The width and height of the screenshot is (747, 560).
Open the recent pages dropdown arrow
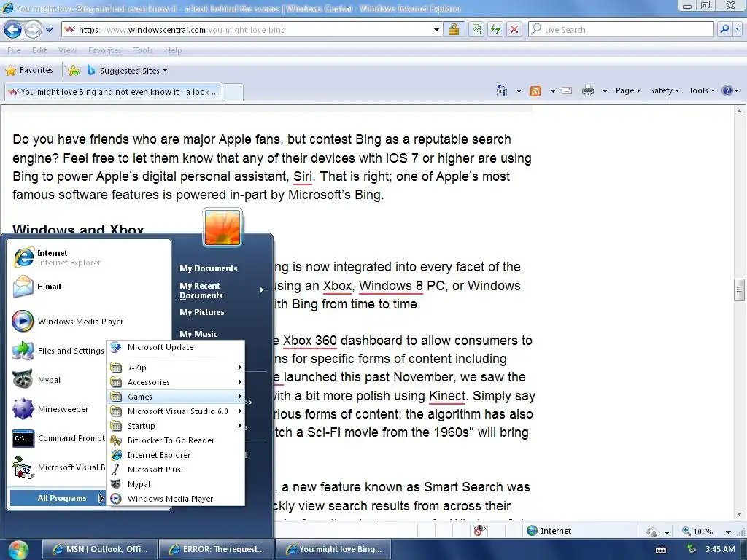pyautogui.click(x=49, y=30)
